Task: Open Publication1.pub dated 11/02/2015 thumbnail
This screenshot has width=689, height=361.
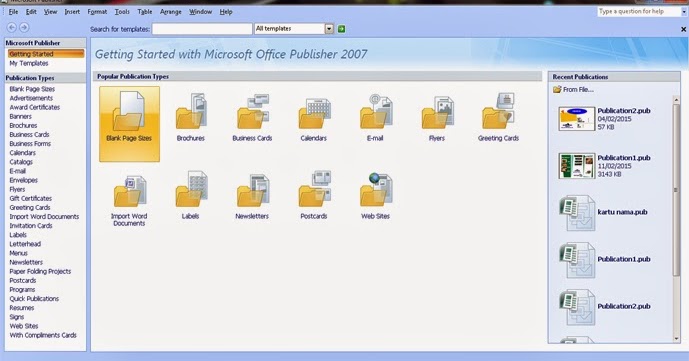Action: [577, 166]
